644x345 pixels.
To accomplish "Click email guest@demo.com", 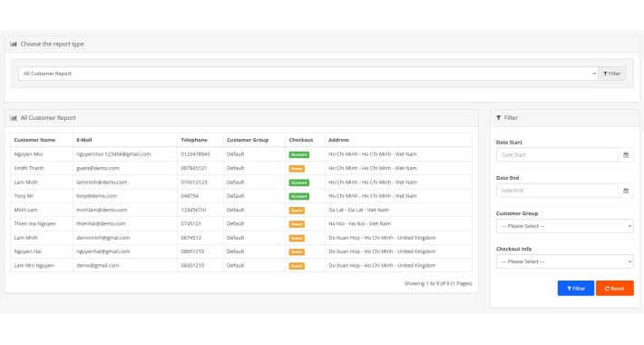I will (98, 168).
